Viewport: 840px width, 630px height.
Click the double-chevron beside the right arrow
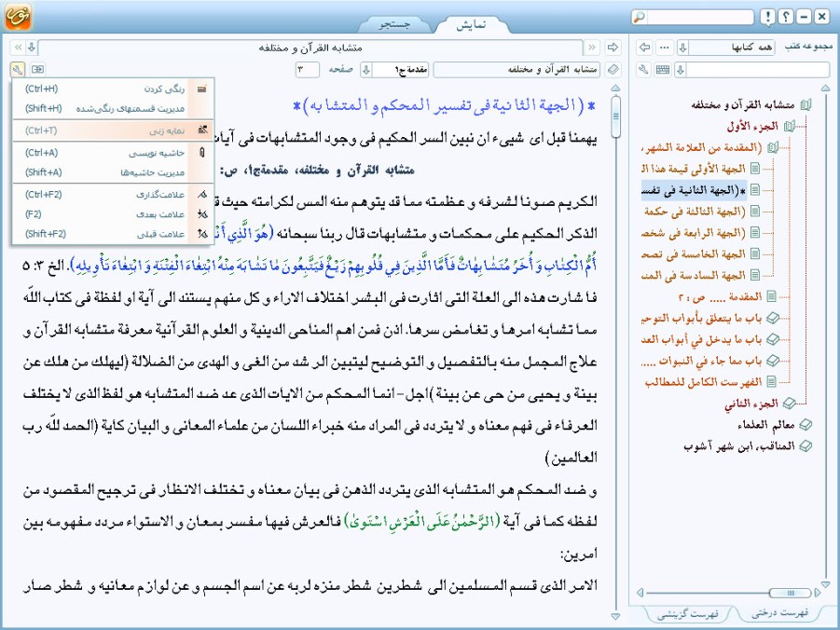(x=591, y=48)
